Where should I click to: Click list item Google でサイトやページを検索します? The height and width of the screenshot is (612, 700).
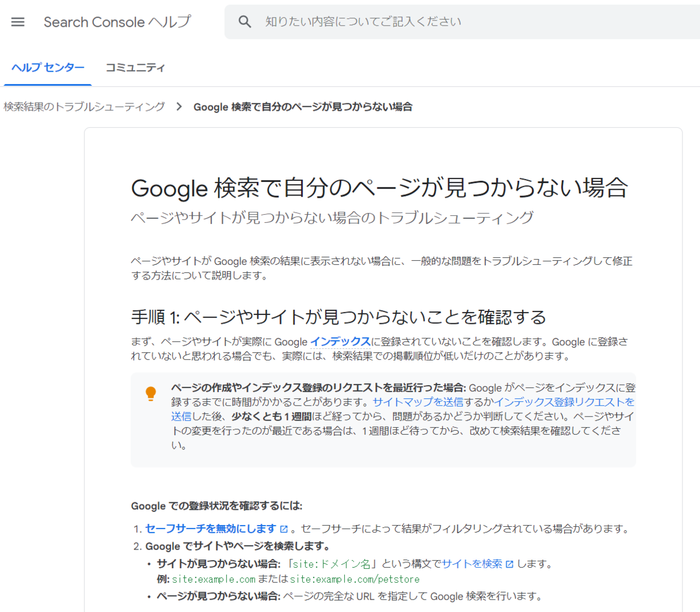click(x=238, y=546)
